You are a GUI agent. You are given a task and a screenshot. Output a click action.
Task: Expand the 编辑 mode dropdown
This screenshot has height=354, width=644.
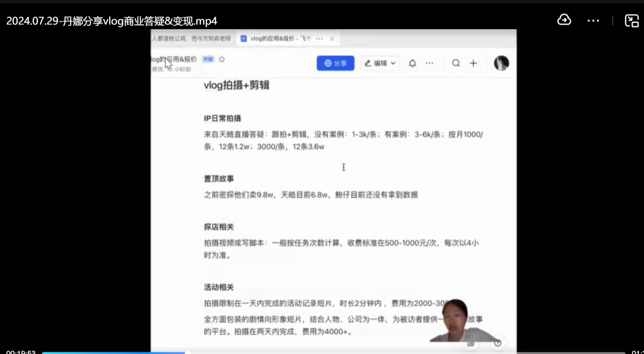point(380,63)
